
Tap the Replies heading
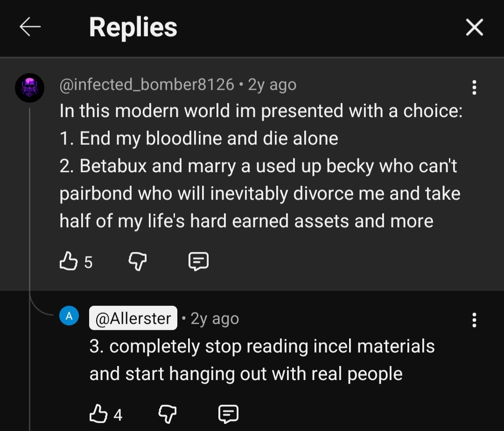tap(133, 27)
